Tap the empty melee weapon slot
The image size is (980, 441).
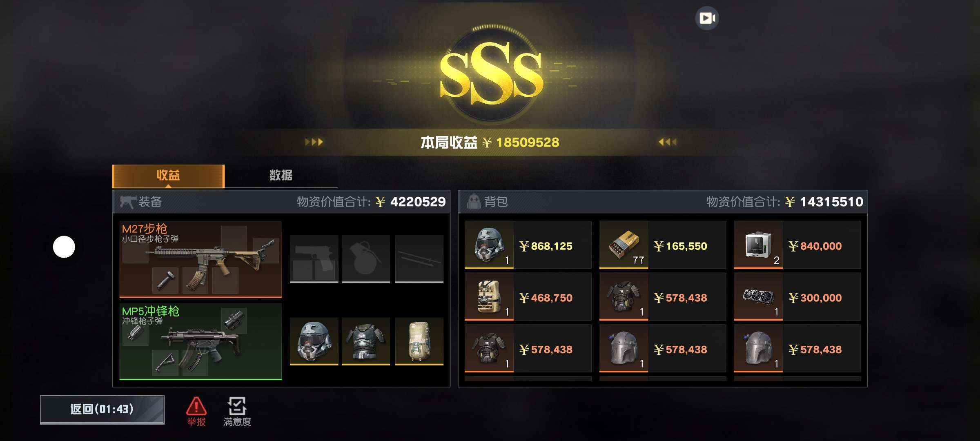(x=419, y=258)
